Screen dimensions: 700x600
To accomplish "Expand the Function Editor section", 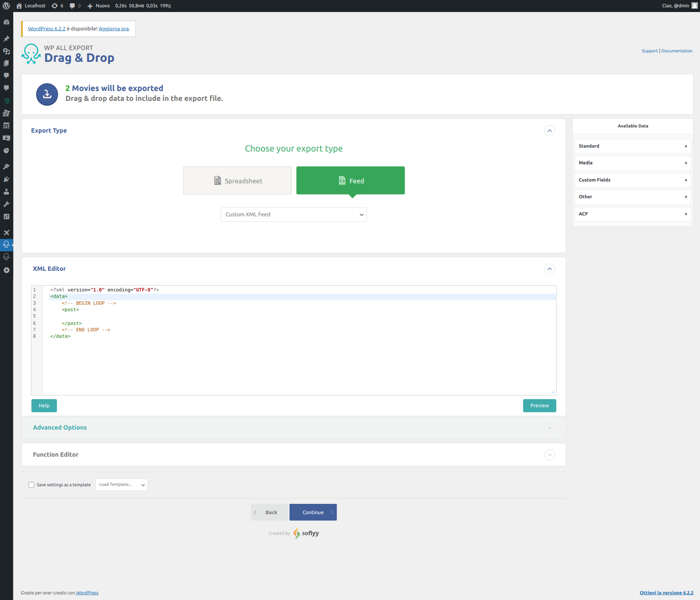I will [550, 455].
